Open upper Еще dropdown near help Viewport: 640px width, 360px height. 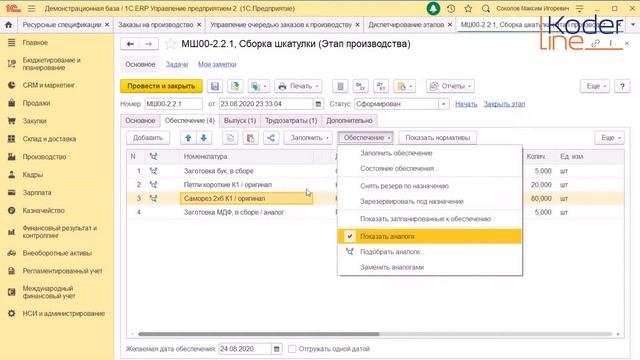pos(595,86)
